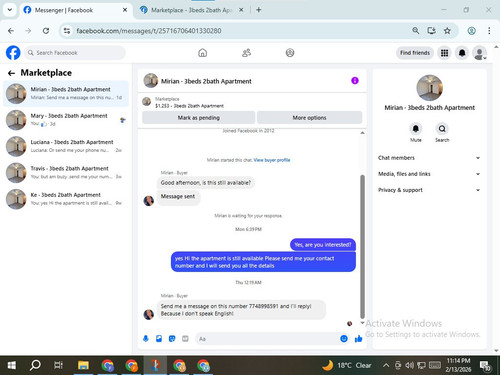
Task: Click Mirian's large profile thumbnail in sidebar
Action: point(429,88)
